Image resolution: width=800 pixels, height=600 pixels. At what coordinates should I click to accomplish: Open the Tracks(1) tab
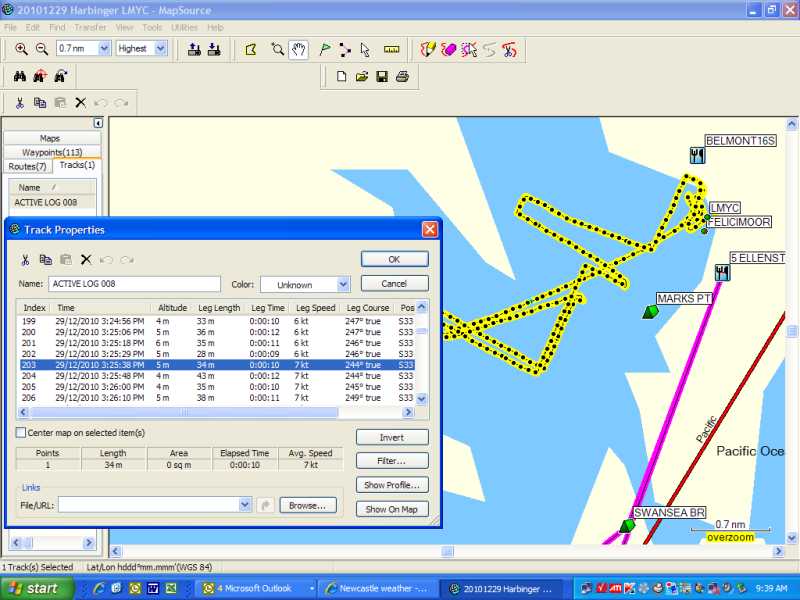click(78, 165)
